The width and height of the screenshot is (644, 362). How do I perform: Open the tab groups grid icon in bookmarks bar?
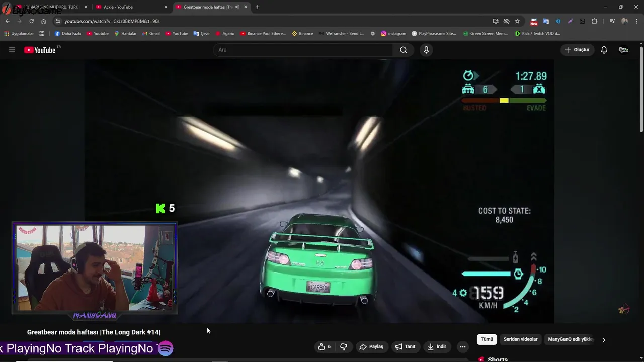(x=42, y=34)
